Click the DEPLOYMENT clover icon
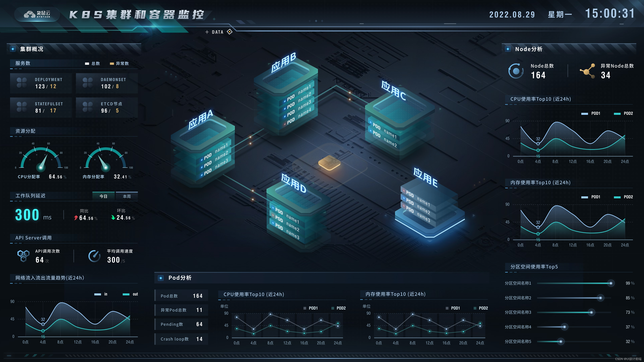The width and height of the screenshot is (644, 362). [x=22, y=83]
